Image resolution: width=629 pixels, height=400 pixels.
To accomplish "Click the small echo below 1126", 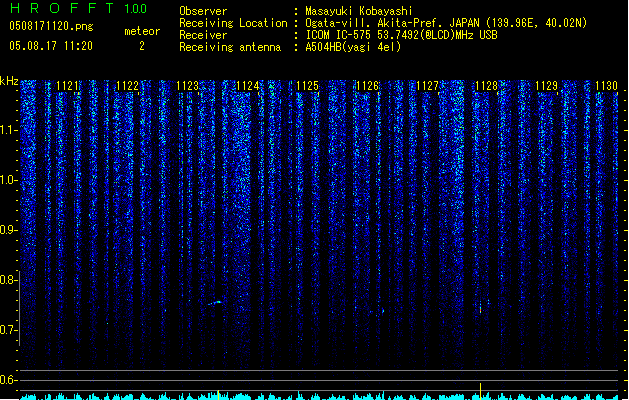I will 383,311.
